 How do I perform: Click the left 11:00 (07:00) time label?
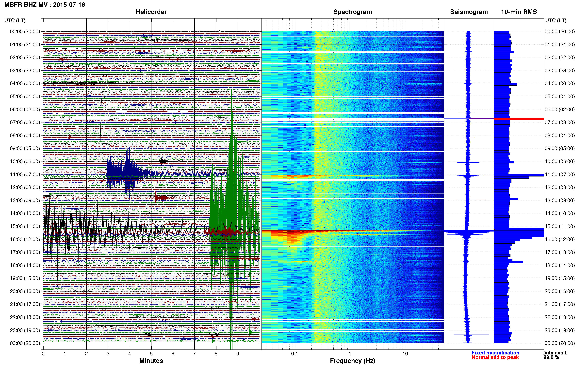pos(25,174)
